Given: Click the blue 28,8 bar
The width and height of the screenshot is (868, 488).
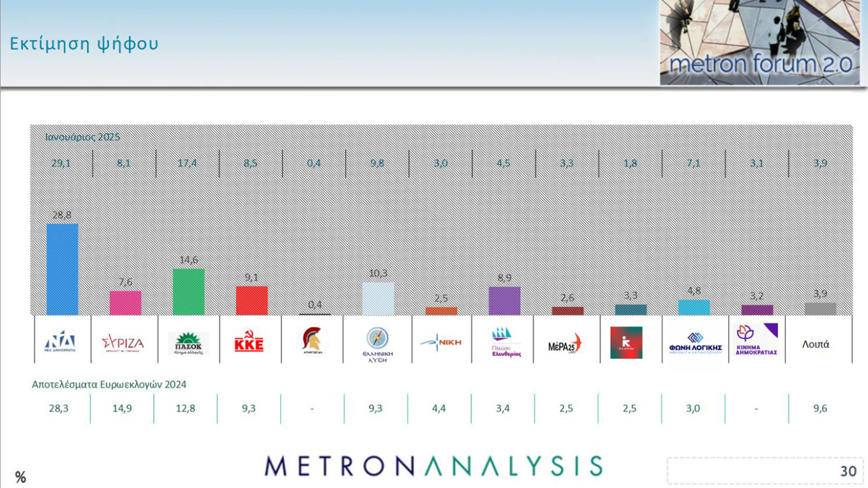Looking at the screenshot, I should pos(63,269).
